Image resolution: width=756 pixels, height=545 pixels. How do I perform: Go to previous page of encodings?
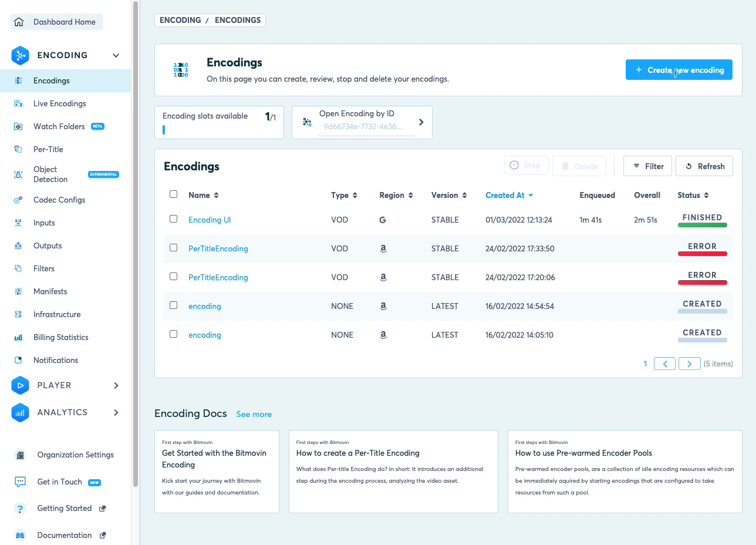click(x=664, y=364)
